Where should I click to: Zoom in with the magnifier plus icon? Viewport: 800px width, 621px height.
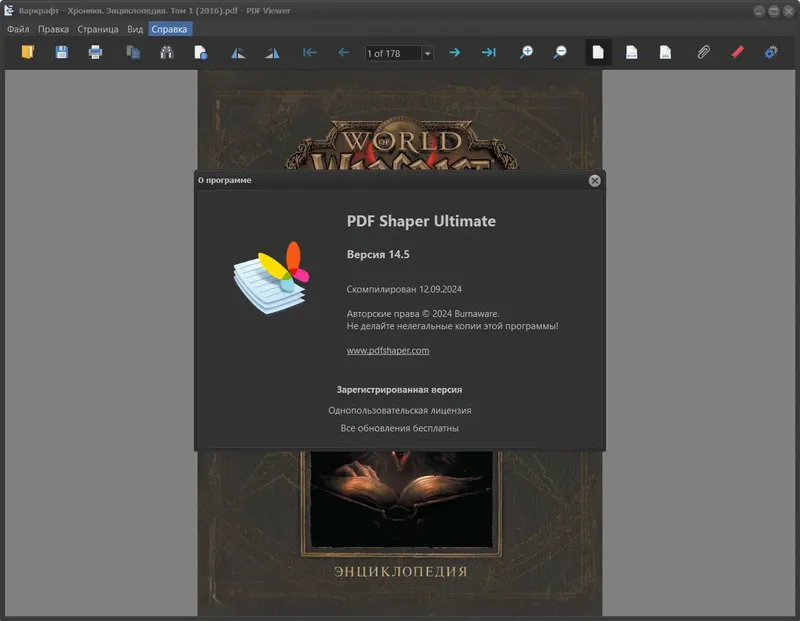[526, 52]
